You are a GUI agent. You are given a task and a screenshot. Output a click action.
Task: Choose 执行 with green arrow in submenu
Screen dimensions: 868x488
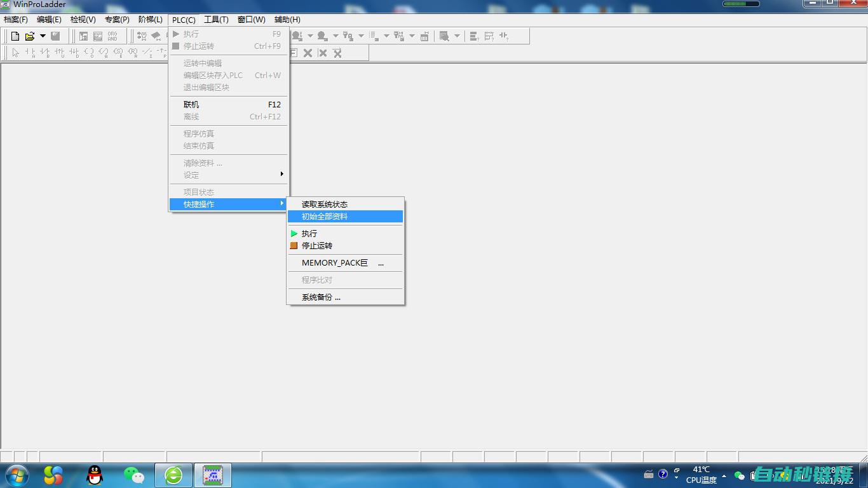click(x=346, y=233)
